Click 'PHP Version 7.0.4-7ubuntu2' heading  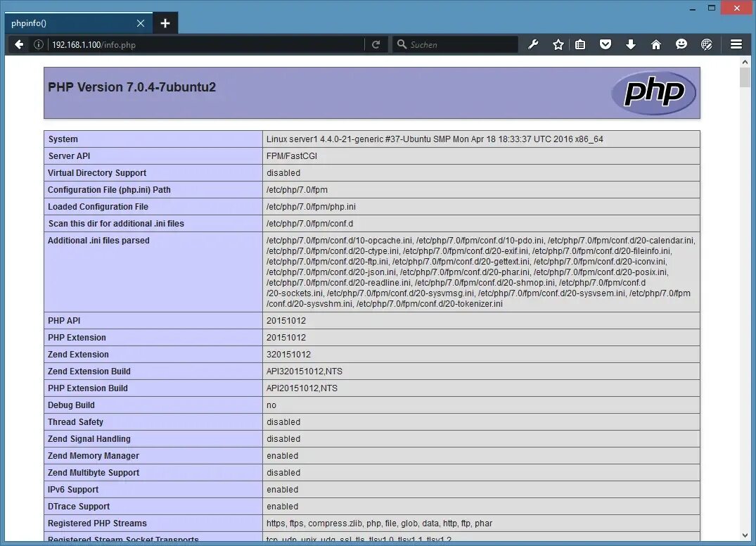(x=132, y=87)
